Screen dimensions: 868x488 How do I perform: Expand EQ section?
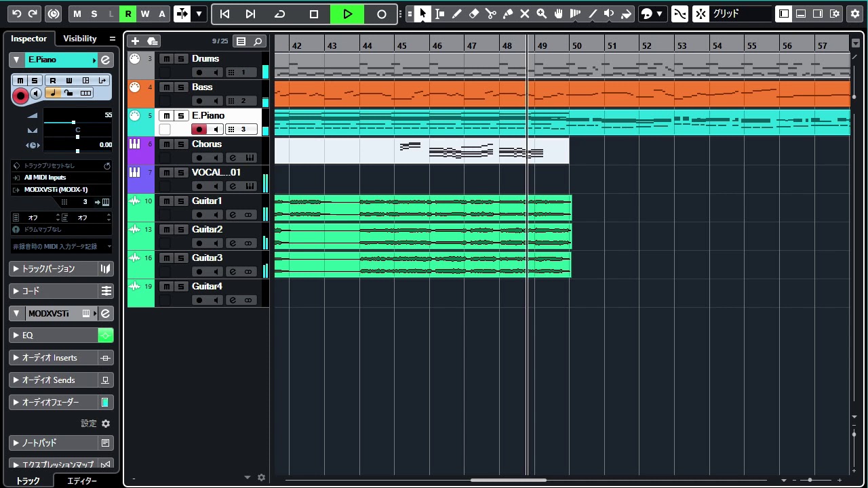[54, 335]
